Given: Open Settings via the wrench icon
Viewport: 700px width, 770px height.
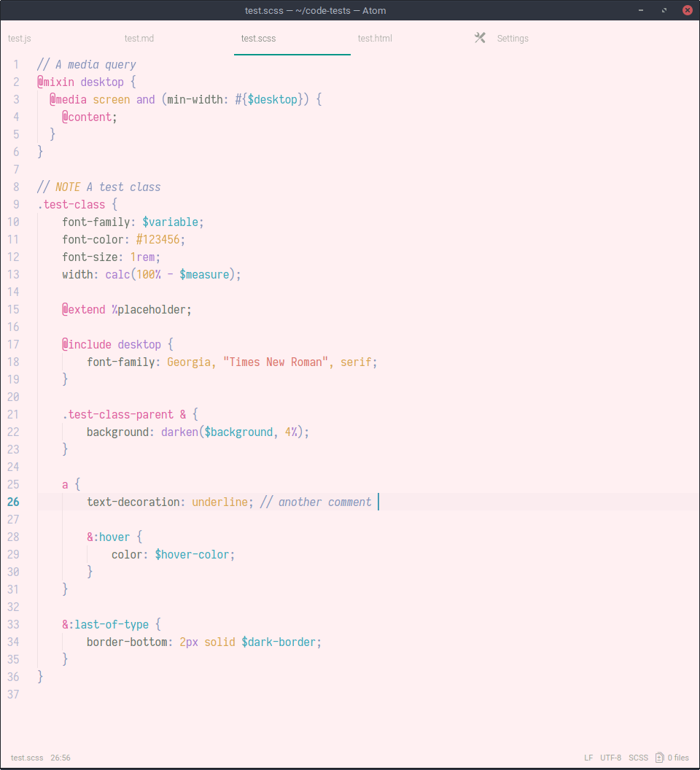Looking at the screenshot, I should point(480,37).
